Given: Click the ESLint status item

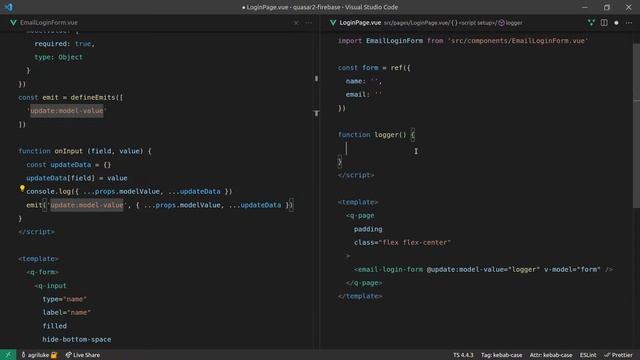Looking at the screenshot, I should tap(588, 355).
